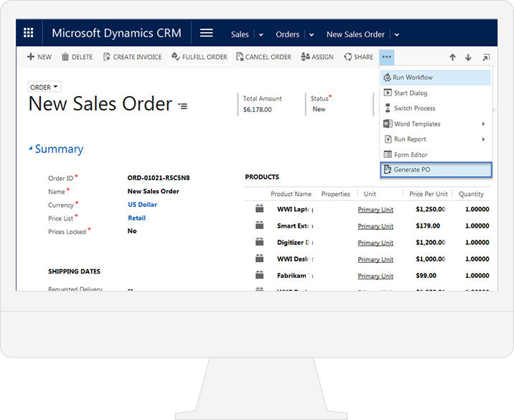Screen dimensions: 514x420
Task: Click the DELETE trash icon
Action: click(65, 57)
